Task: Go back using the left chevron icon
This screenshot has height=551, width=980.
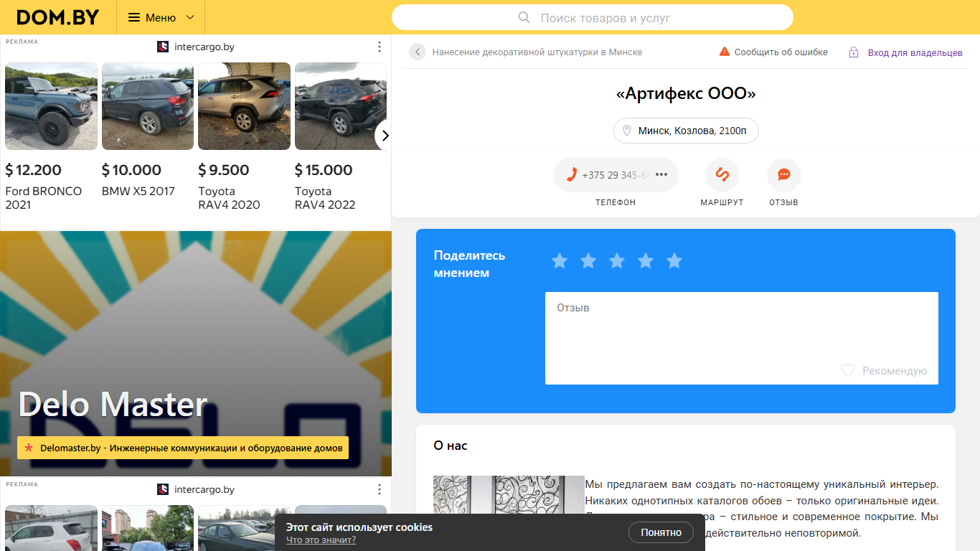Action: [x=418, y=52]
